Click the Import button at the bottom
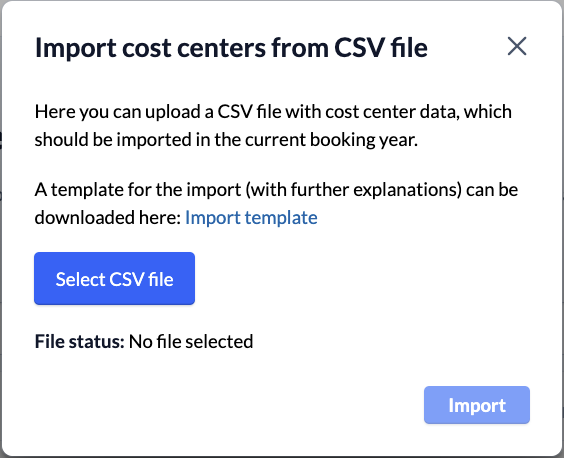The width and height of the screenshot is (564, 458). coord(477,405)
